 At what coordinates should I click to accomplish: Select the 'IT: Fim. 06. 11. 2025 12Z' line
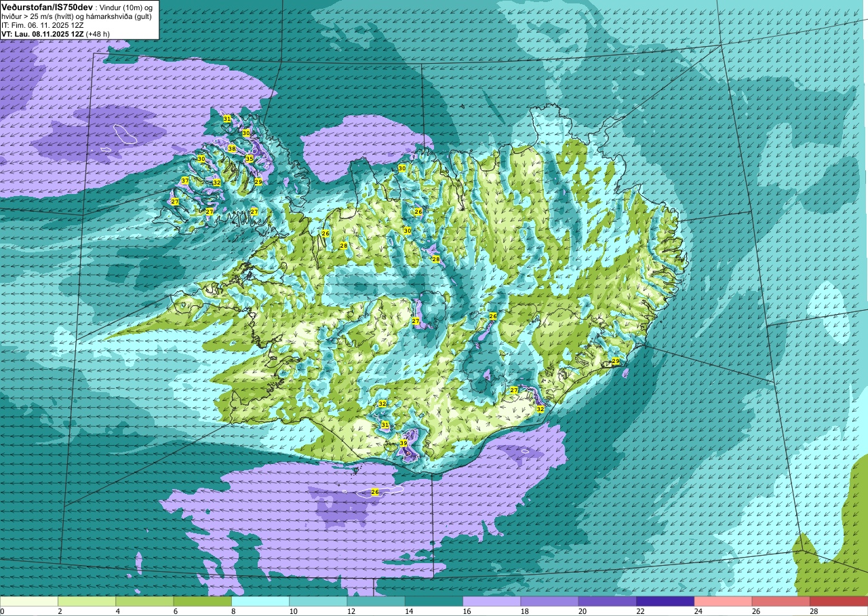[43, 24]
